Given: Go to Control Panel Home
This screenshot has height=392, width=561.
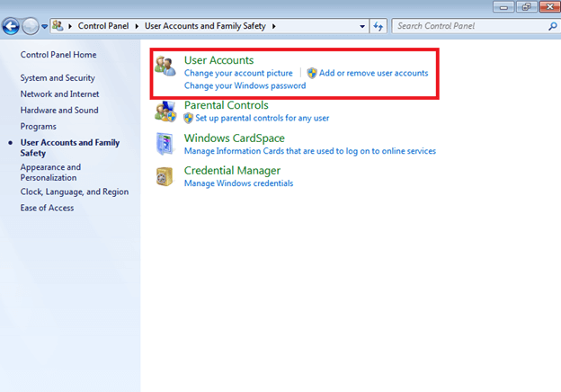Looking at the screenshot, I should pyautogui.click(x=58, y=55).
